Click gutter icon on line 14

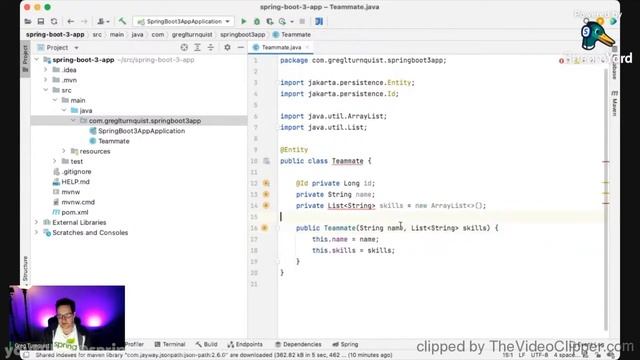tap(266, 205)
